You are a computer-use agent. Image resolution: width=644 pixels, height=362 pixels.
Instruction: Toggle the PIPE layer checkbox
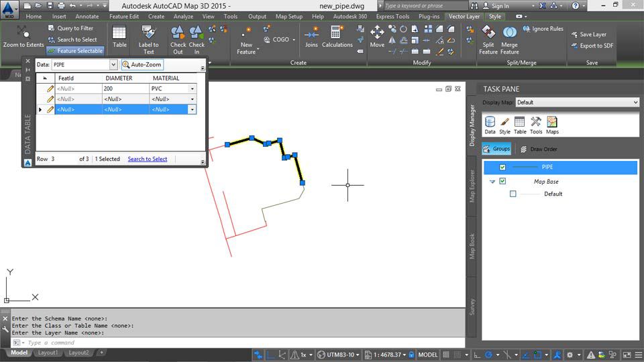(502, 167)
